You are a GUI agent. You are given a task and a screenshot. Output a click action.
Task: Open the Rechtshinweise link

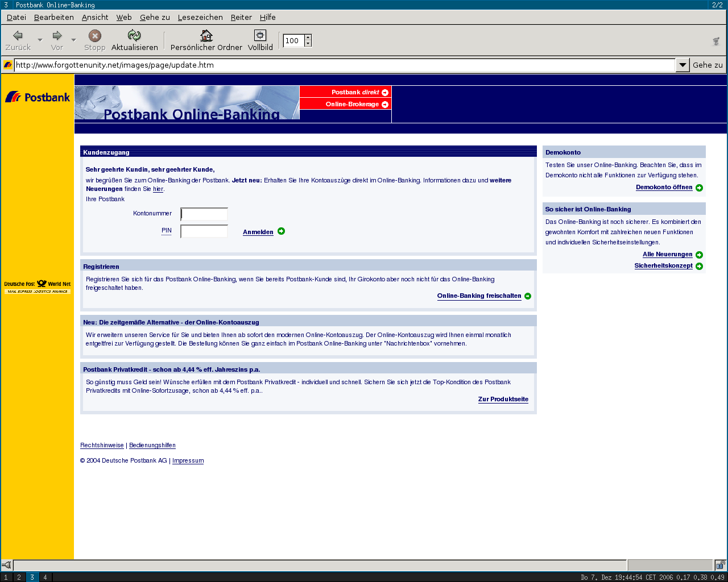tap(102, 446)
